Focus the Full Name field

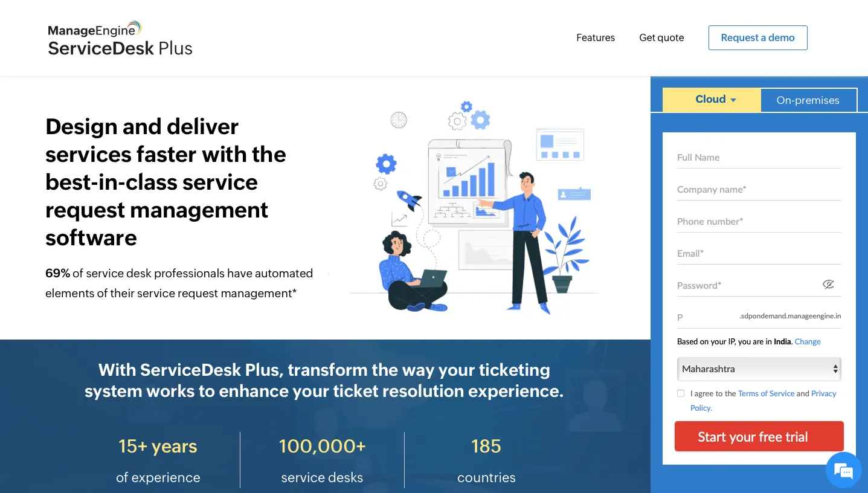759,158
